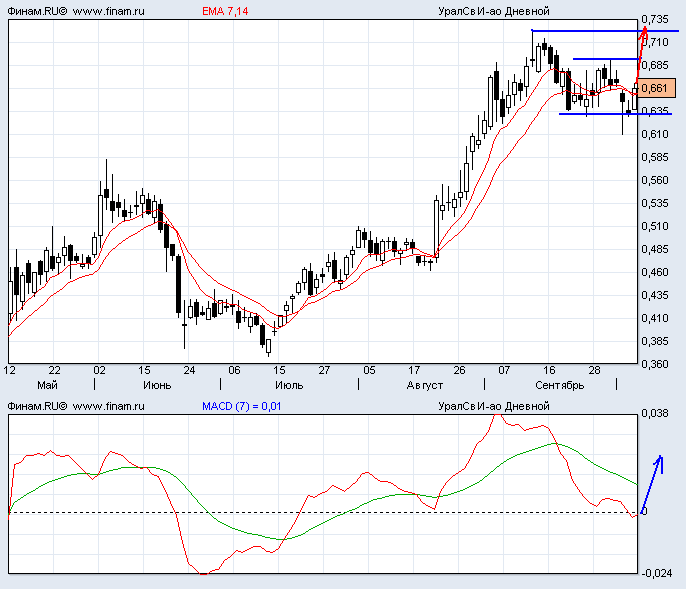Click the 0,460 price axis label

click(x=655, y=272)
